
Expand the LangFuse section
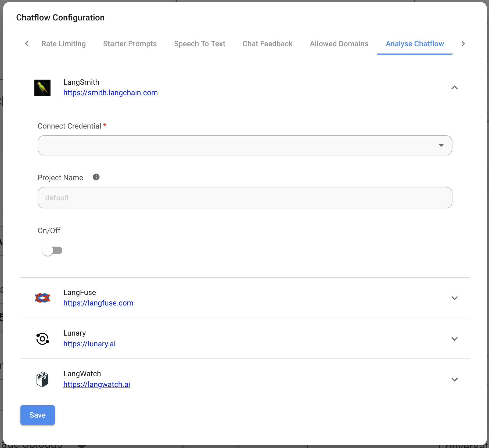click(x=455, y=298)
